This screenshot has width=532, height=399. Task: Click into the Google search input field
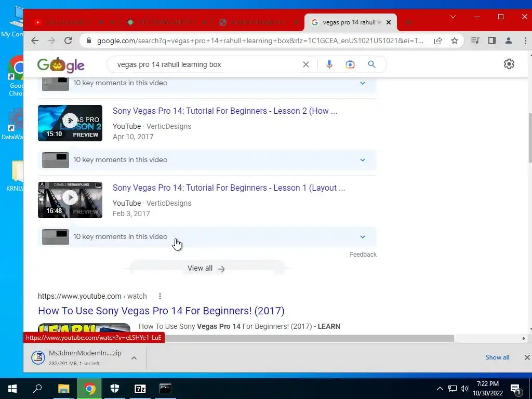[207, 64]
